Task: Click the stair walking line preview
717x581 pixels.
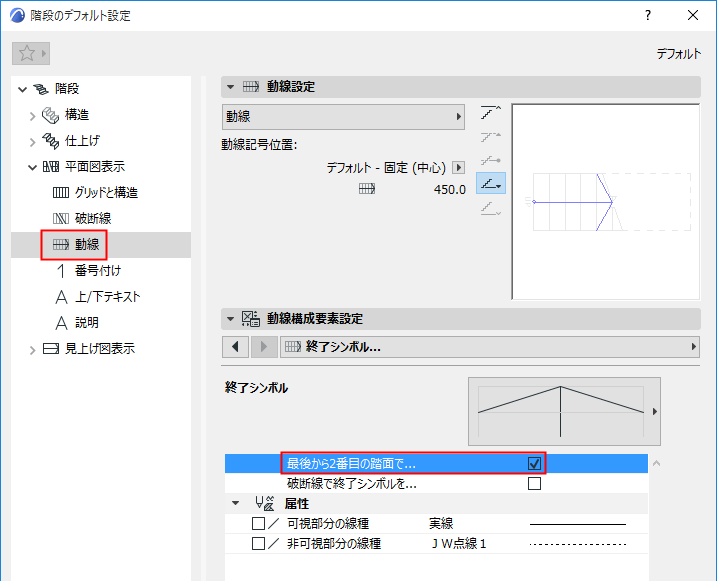Action: point(605,202)
